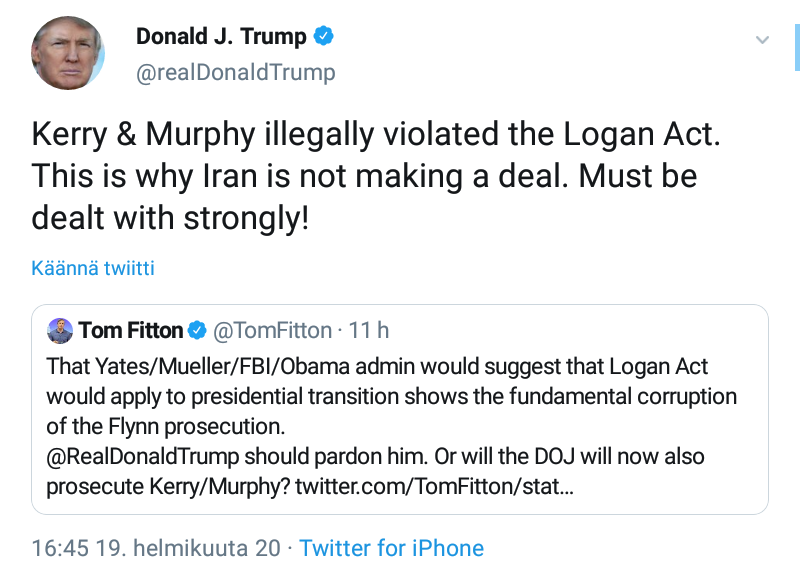Click 'prosecute Kerry/Murphy?' text in quoted tweet
The image size is (800, 579).
pyautogui.click(x=170, y=486)
